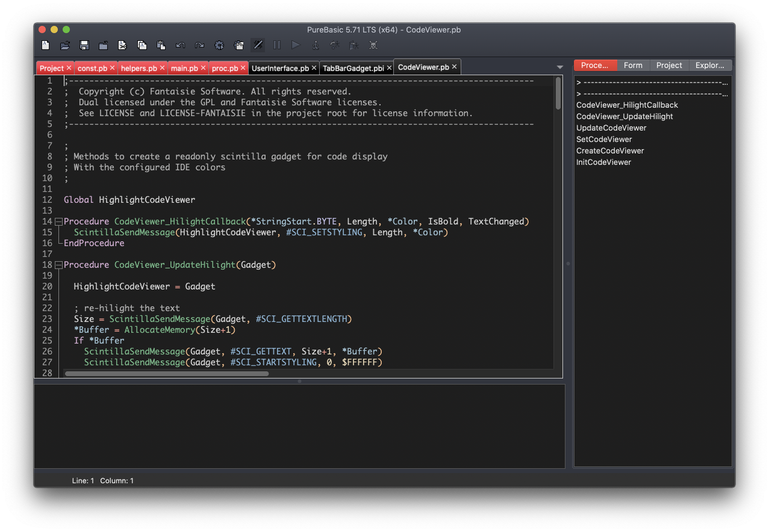Place cursor on 'Global HighlightCodeViewer' line

[129, 200]
